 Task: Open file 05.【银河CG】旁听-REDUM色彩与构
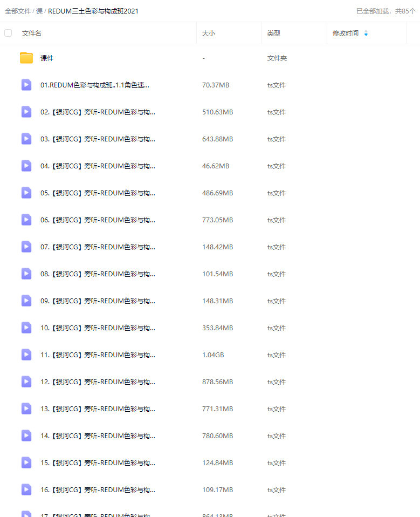click(98, 193)
